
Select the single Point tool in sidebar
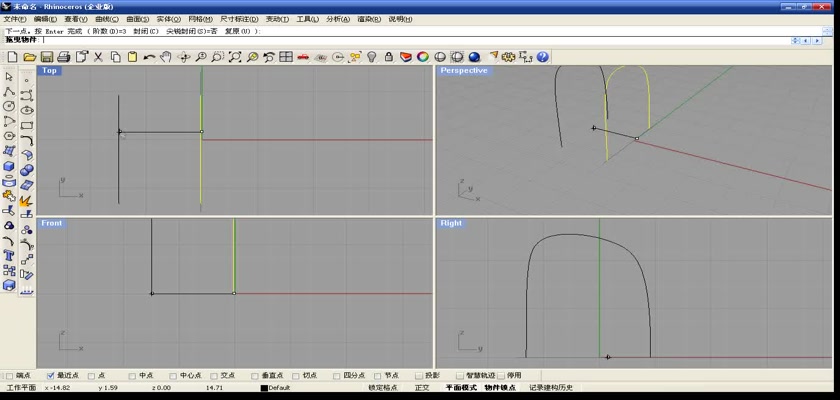27,80
